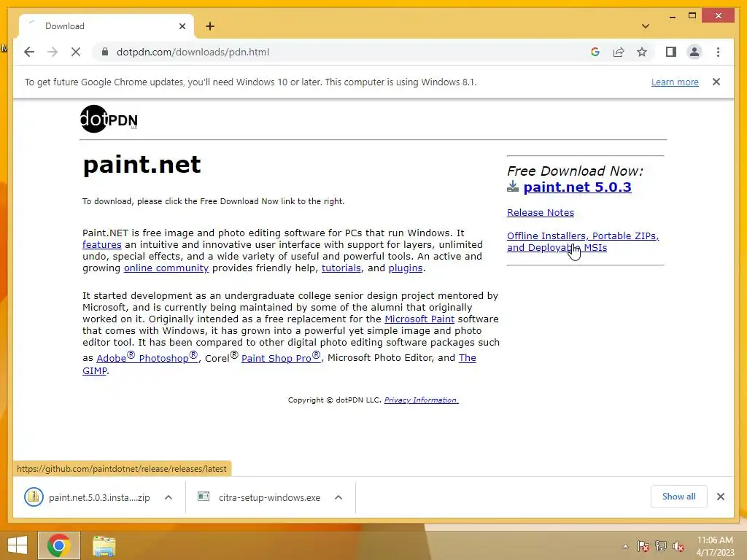
Task: View site information via the lock icon
Action: pyautogui.click(x=105, y=52)
